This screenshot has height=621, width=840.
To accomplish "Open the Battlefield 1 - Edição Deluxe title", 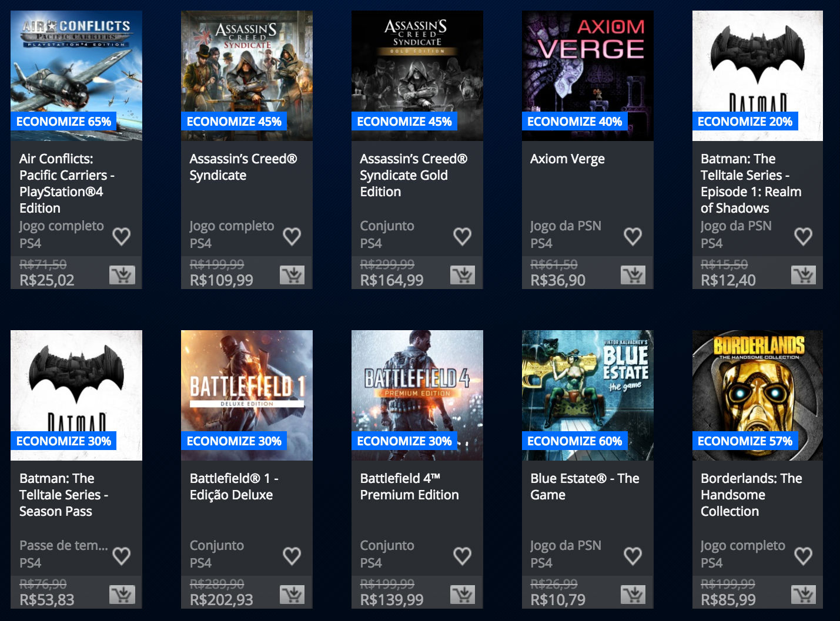I will pos(234,486).
